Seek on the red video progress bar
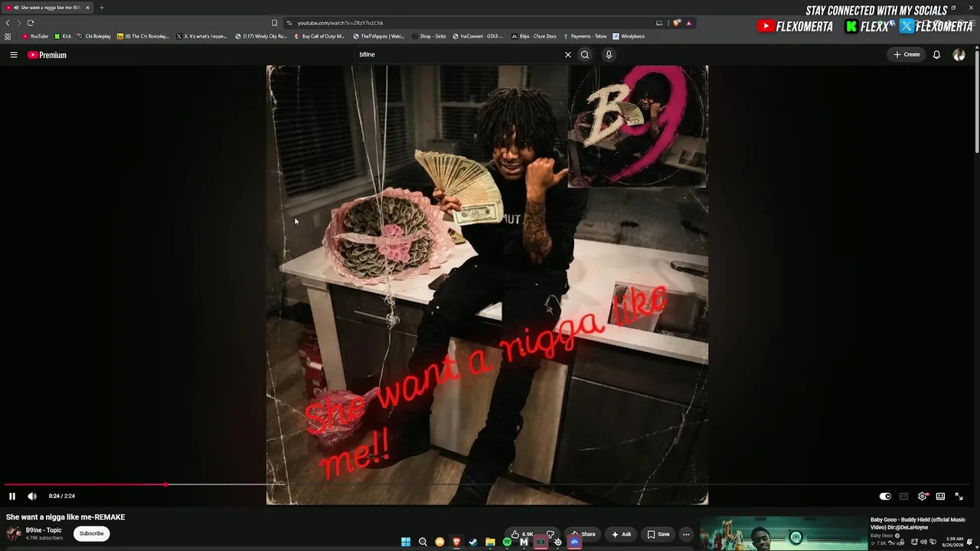This screenshot has width=980, height=551. (x=487, y=484)
